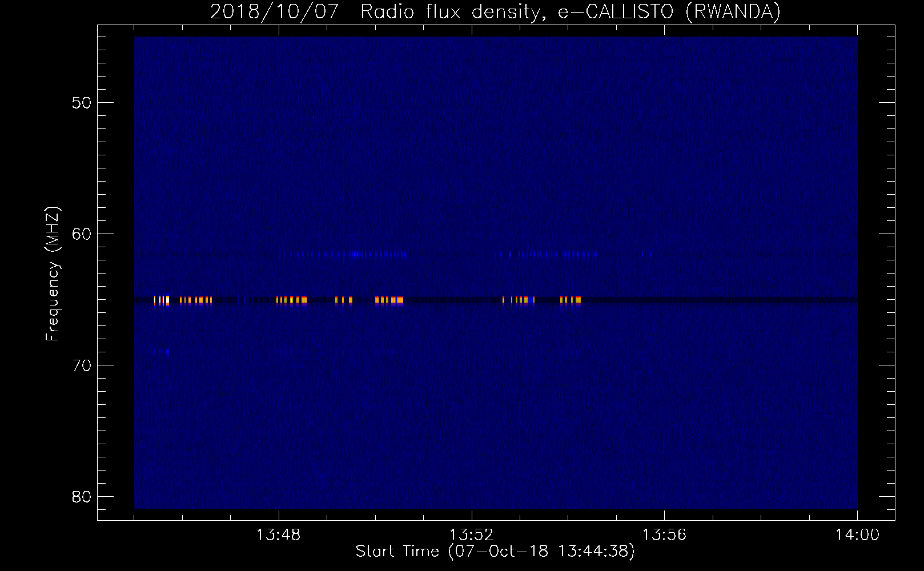
Task: Click the 13:48 time tick label
Action: 279,535
